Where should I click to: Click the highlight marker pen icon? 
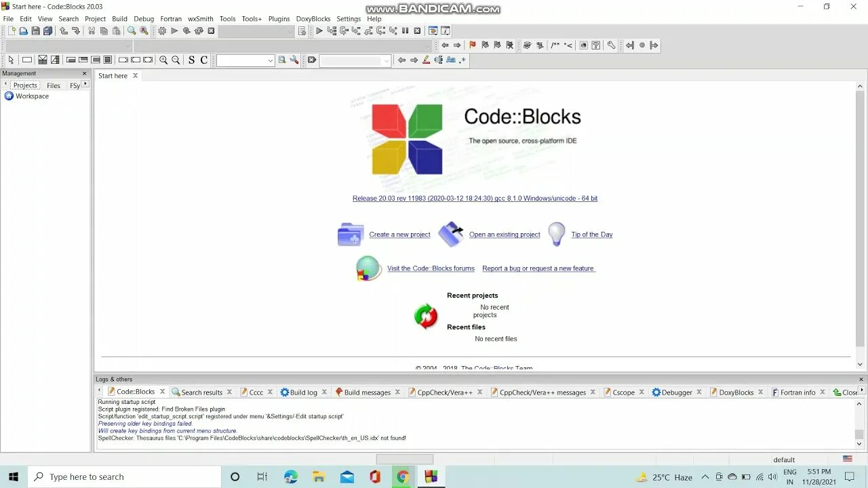point(426,60)
